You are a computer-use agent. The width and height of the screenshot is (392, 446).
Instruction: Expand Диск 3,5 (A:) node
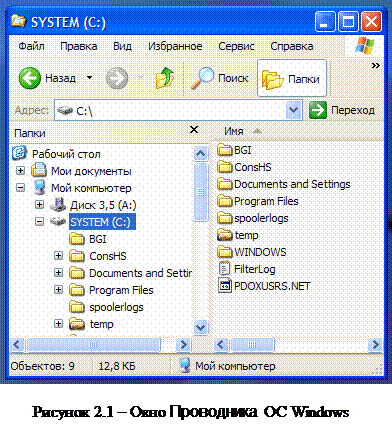[x=39, y=205]
